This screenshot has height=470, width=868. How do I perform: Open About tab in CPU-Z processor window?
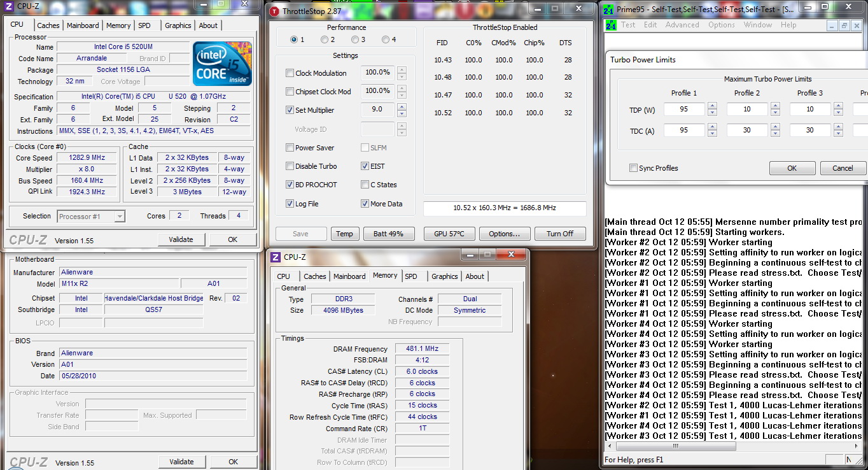pos(208,25)
